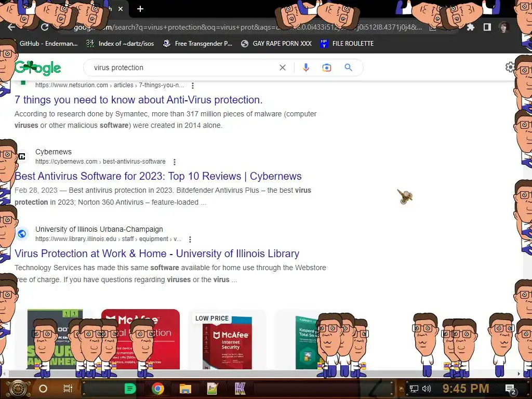Close the current browser tab

click(121, 9)
